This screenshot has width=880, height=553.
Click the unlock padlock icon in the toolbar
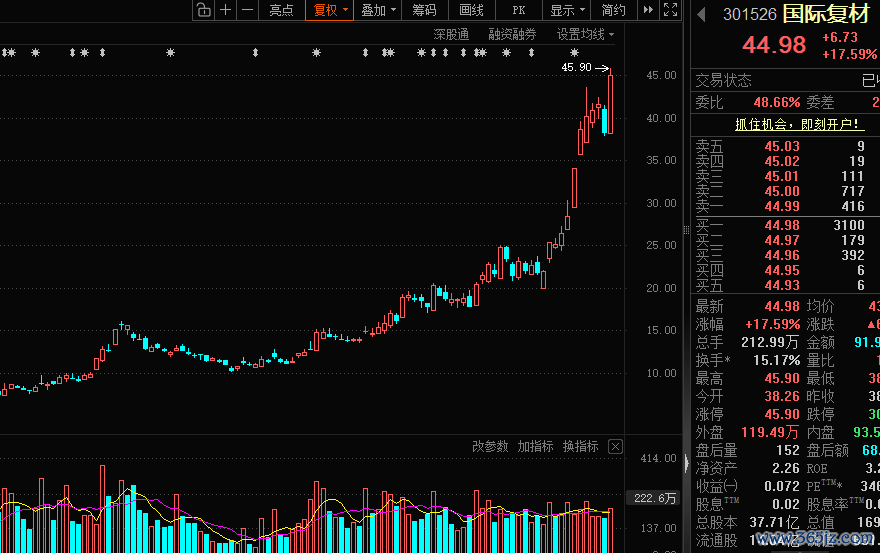204,10
